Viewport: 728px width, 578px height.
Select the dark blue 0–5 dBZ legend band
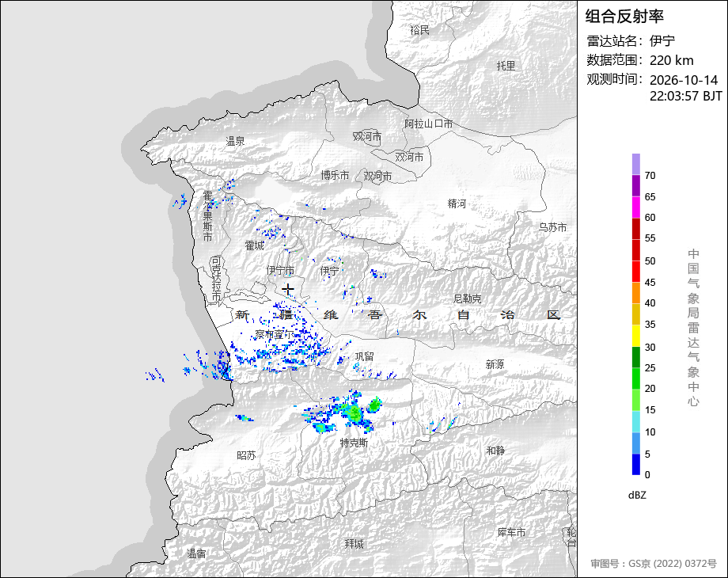click(x=635, y=464)
